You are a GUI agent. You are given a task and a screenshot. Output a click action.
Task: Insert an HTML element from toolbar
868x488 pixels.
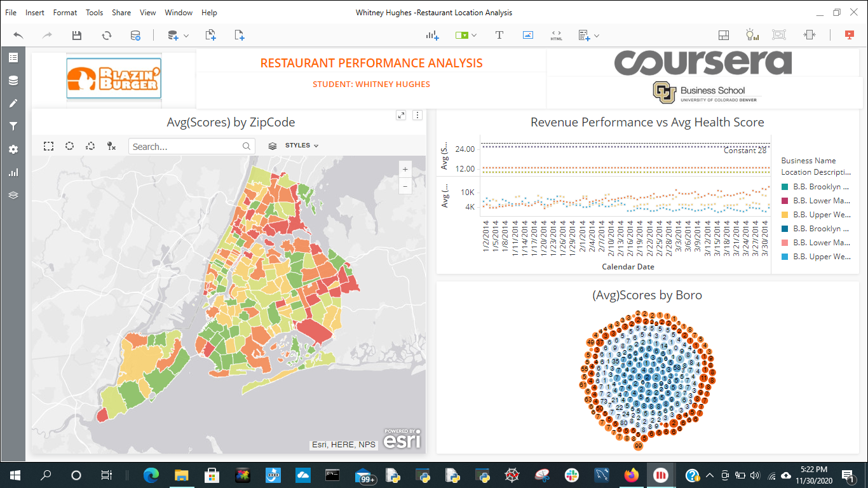[x=557, y=36]
